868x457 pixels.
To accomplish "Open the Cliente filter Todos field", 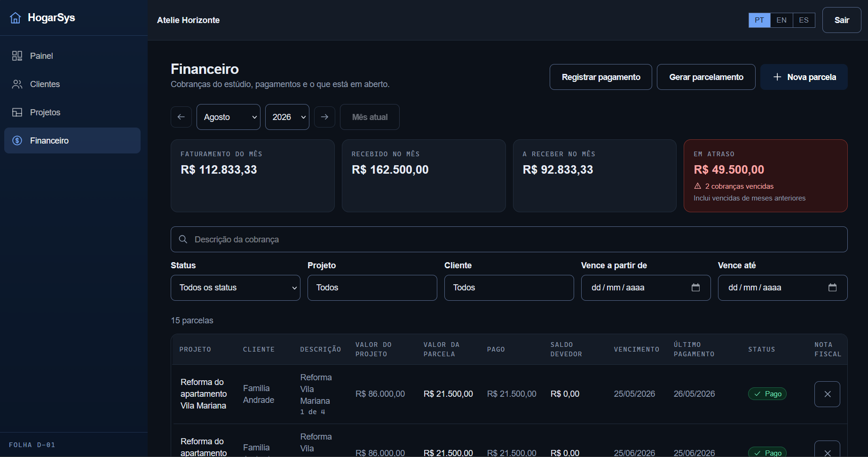I will click(x=509, y=288).
